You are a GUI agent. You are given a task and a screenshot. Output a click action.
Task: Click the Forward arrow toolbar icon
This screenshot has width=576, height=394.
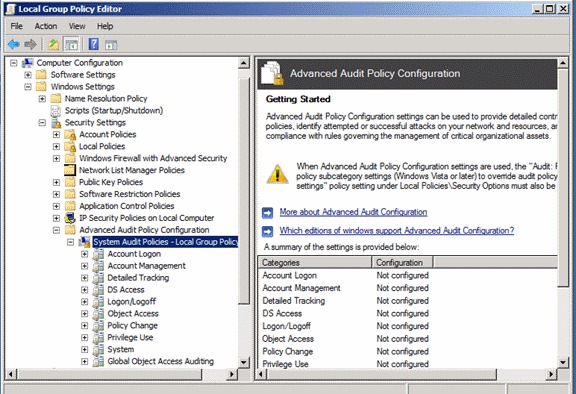[x=30, y=45]
